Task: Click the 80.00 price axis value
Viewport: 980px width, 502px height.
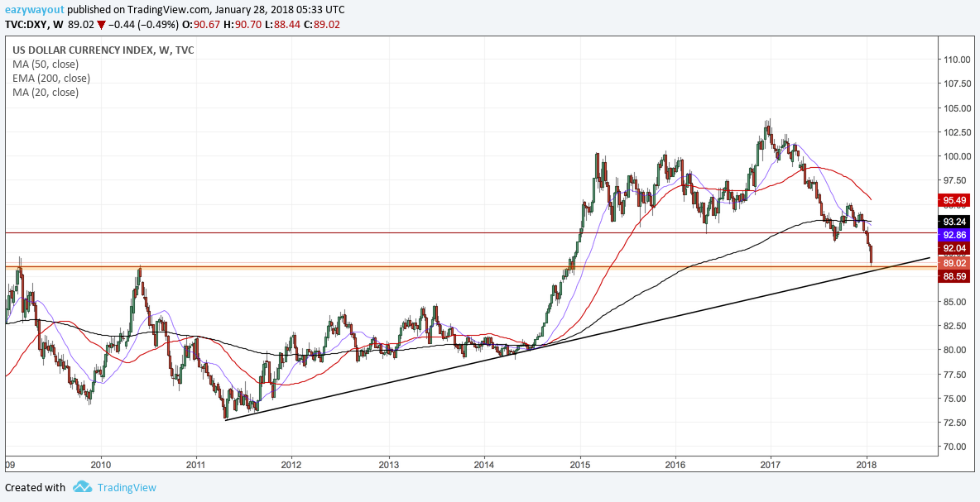Action: click(957, 350)
